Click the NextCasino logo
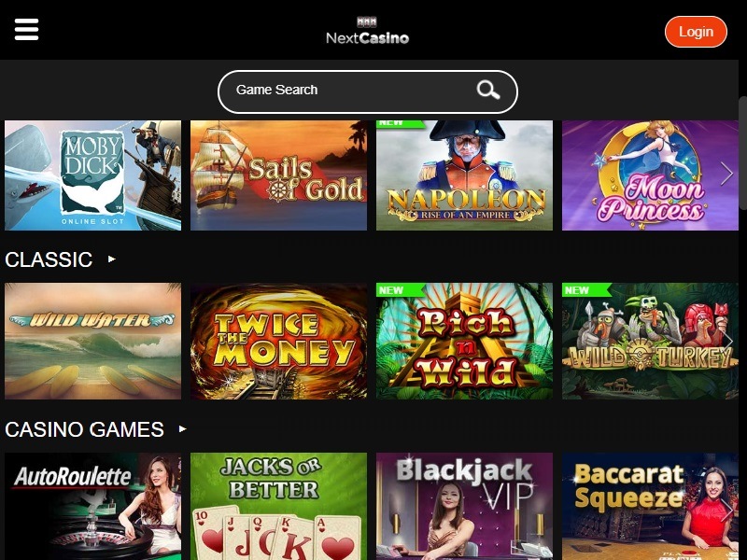 367,31
